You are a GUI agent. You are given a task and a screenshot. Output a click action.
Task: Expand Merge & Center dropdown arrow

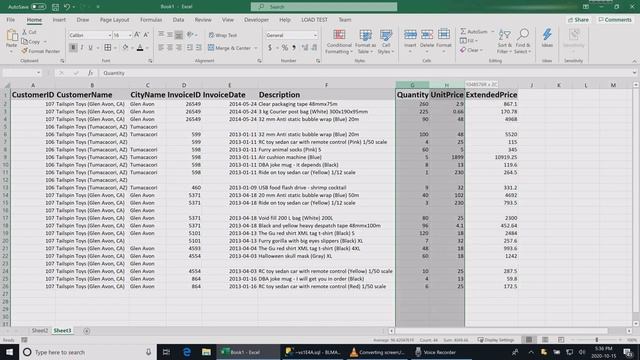256,48
